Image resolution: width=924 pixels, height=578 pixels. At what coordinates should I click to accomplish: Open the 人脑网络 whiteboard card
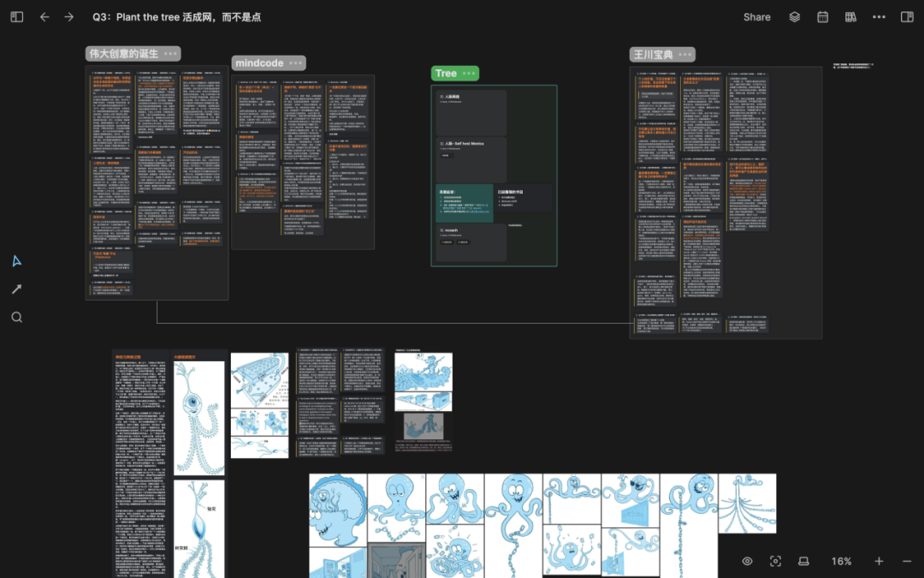[471, 112]
